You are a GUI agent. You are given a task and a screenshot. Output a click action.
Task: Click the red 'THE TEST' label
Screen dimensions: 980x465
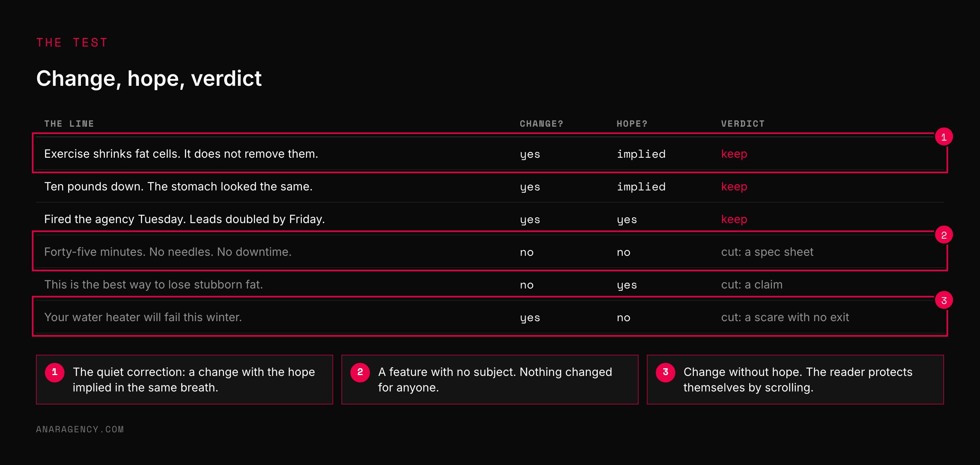72,42
